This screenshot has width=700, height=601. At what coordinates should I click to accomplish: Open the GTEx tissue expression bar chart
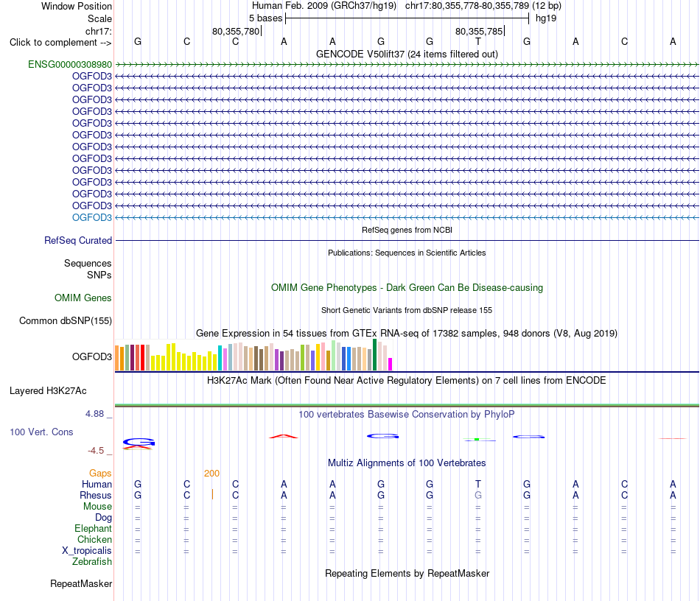tap(253, 355)
